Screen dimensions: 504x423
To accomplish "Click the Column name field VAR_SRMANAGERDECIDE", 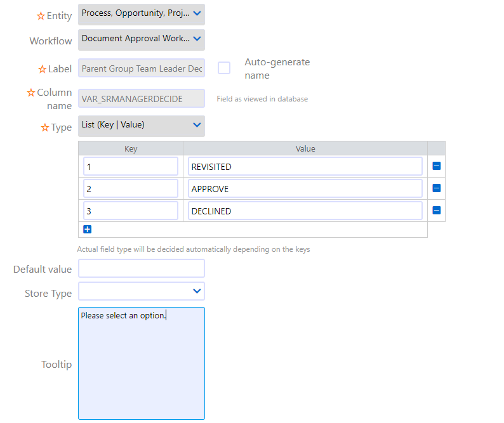I will click(x=142, y=98).
